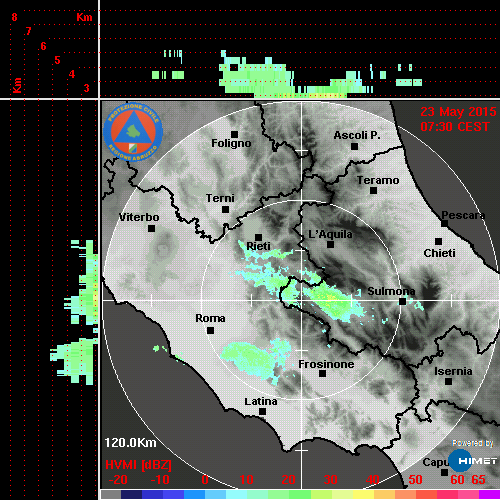Click the magenta swatch on the color scale

(x=489, y=495)
